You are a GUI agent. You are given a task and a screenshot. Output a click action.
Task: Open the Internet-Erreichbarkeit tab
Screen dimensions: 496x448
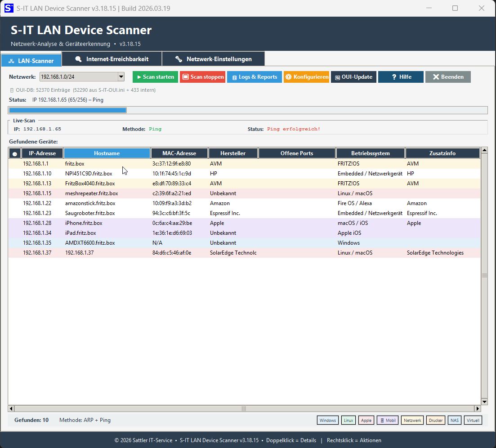(112, 59)
